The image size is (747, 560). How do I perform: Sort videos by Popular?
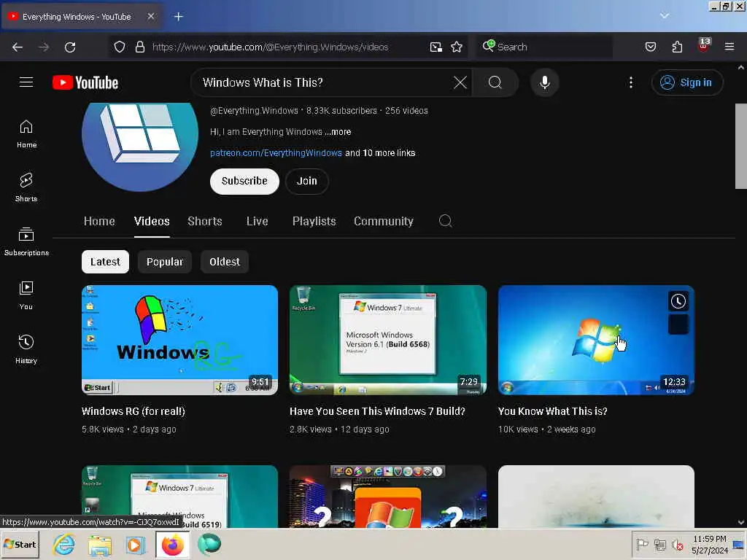pos(165,262)
